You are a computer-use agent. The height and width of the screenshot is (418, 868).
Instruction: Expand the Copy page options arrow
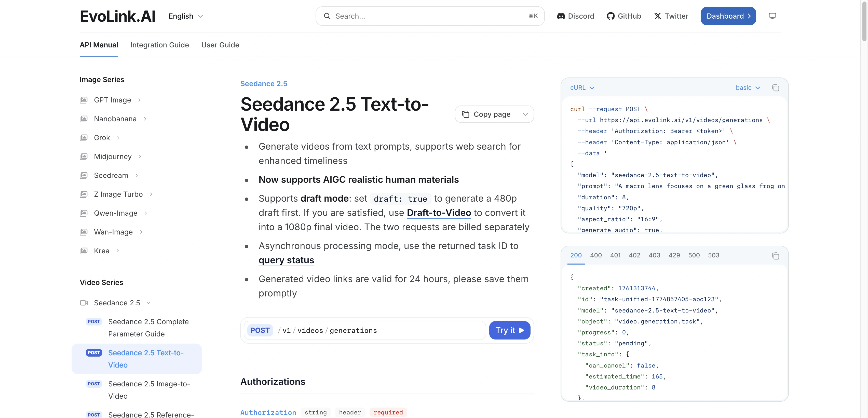(525, 114)
